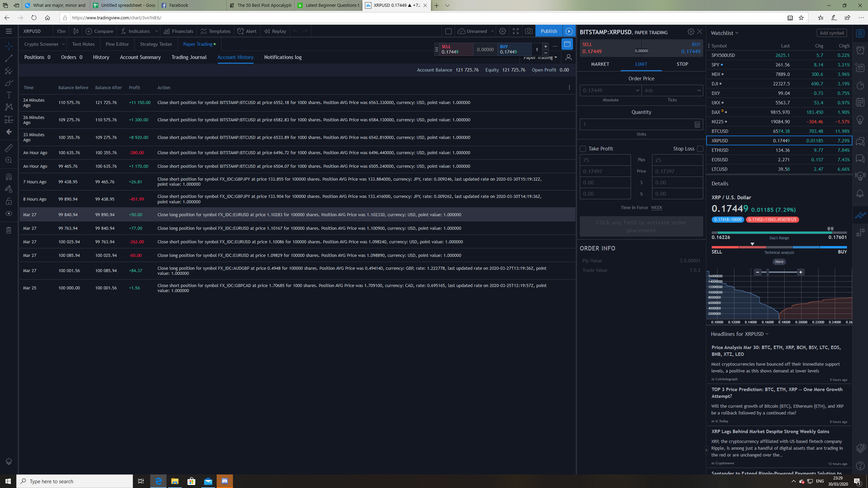Screen dimensions: 868x488
Task: Open the notifications bell sidebar icon
Action: point(860,194)
